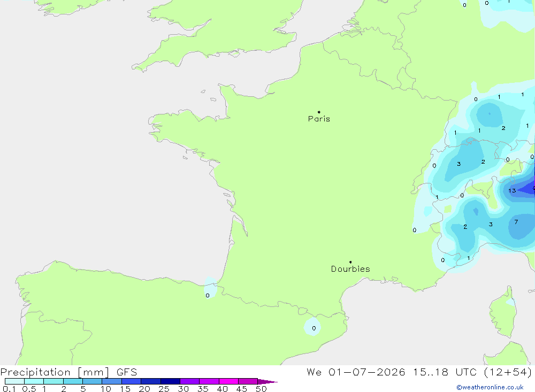The height and width of the screenshot is (392, 535).
Task: Click the '(12+54)' forecast run text
Action: coord(508,372)
